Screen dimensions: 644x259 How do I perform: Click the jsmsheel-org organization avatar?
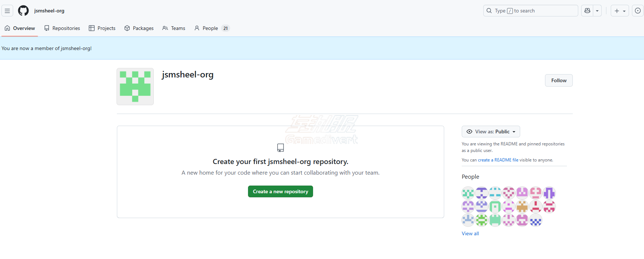pos(135,87)
